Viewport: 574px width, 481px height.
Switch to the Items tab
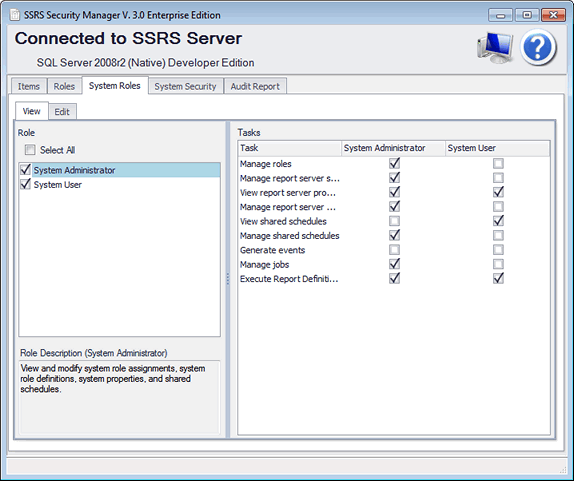click(29, 86)
